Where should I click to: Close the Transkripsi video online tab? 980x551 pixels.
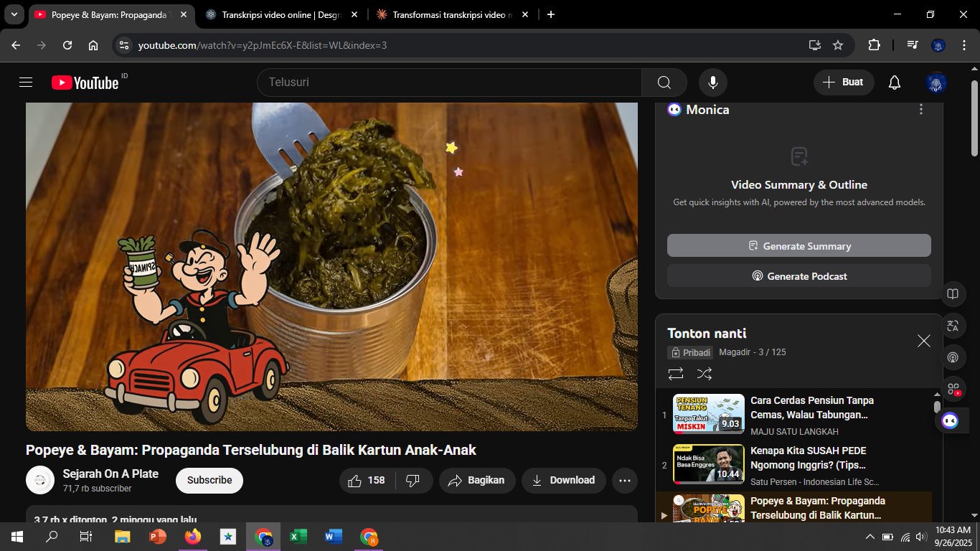(x=354, y=14)
